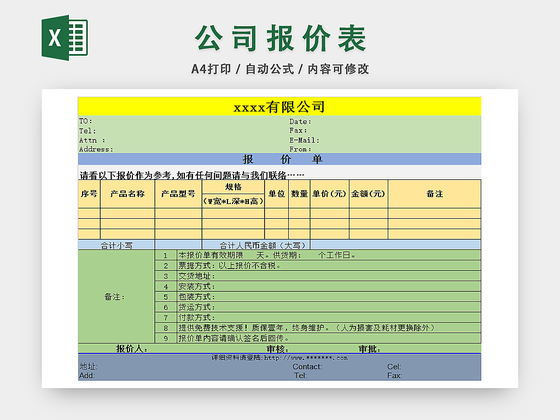Click the merged 备注: green side cell
Viewport: 560px width, 420px height.
pos(116,296)
